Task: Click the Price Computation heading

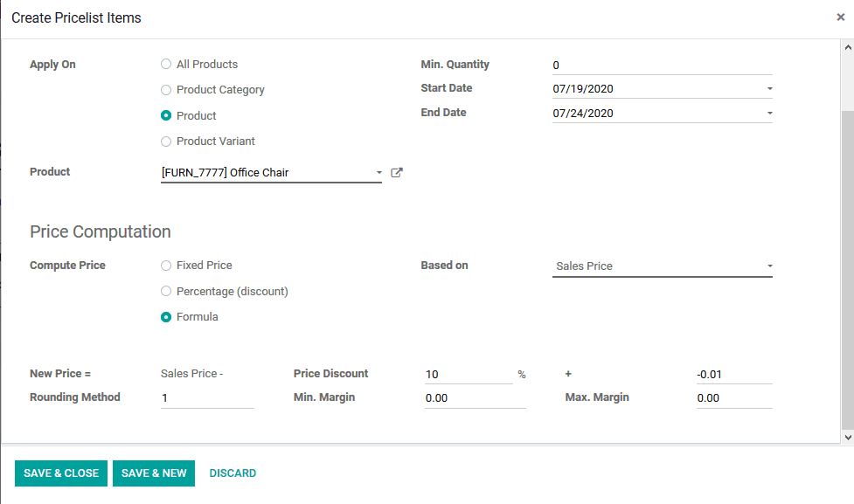Action: [101, 231]
